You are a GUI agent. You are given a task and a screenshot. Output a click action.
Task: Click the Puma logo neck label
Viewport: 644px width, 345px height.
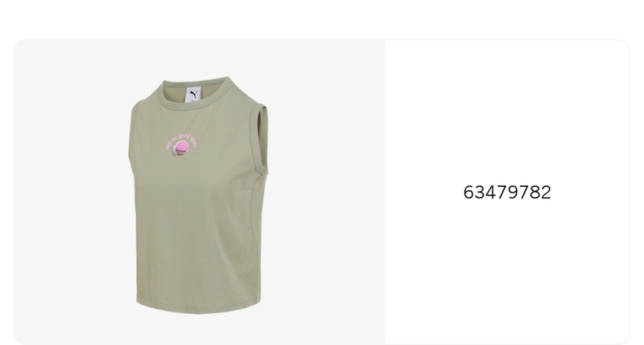(193, 95)
